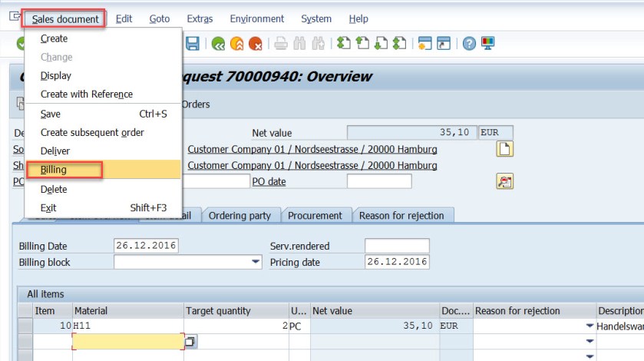
Task: Click the Ship-to party Customer Company 01 address link
Action: tap(312, 165)
